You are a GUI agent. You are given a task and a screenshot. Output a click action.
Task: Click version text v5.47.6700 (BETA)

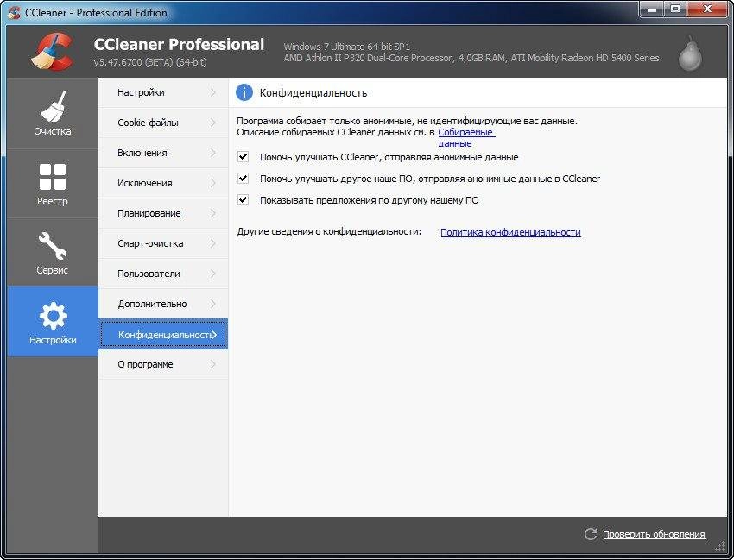point(149,62)
